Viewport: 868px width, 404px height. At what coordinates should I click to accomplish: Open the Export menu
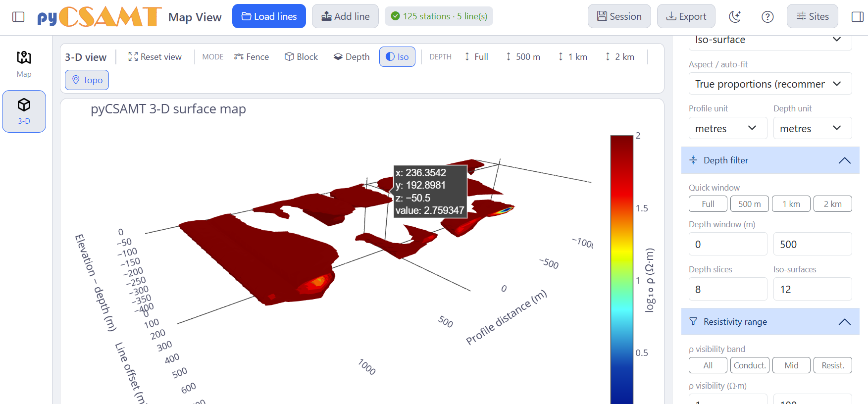coord(686,16)
